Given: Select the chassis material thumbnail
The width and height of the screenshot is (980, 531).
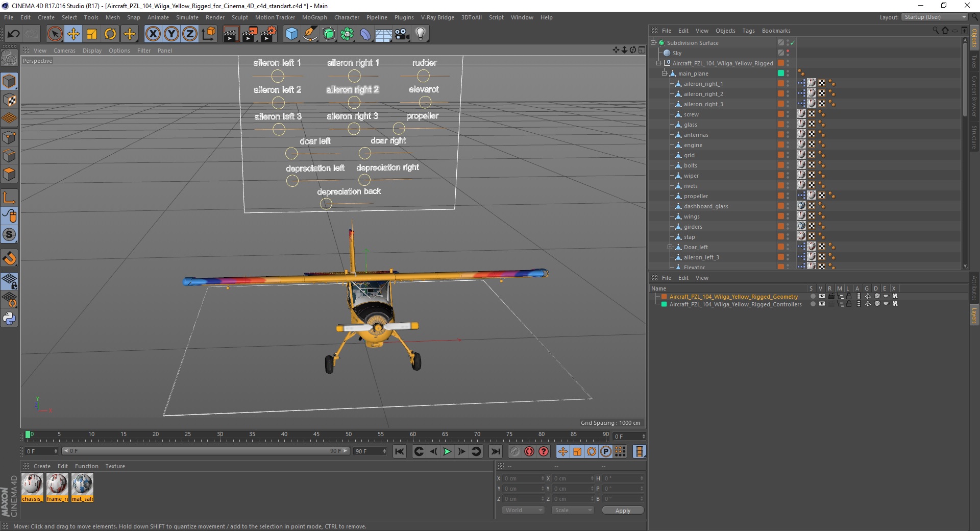Looking at the screenshot, I should pyautogui.click(x=32, y=487).
